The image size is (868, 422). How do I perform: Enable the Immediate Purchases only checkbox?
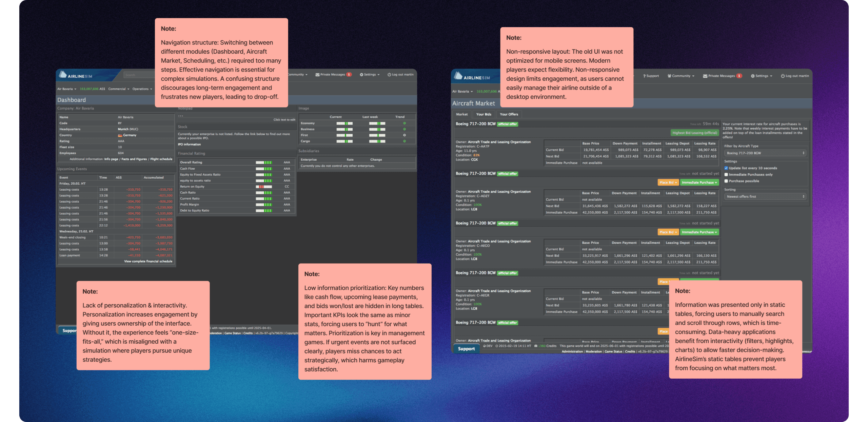tap(726, 174)
